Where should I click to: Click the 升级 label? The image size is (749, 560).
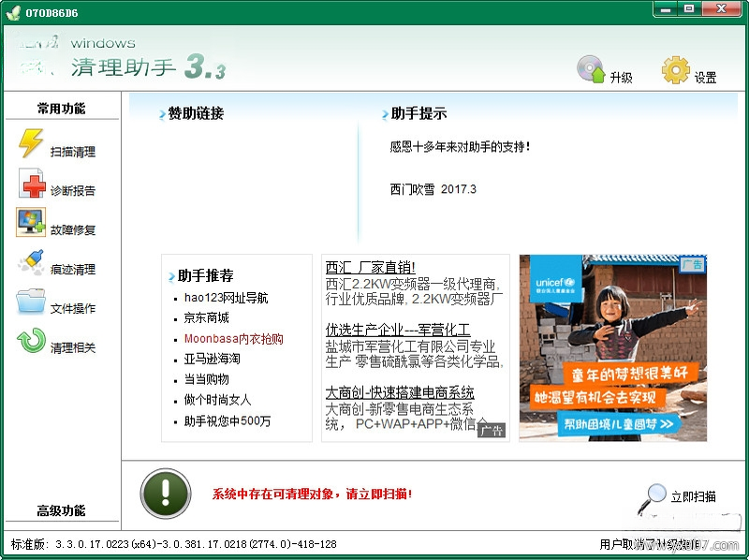click(x=621, y=78)
